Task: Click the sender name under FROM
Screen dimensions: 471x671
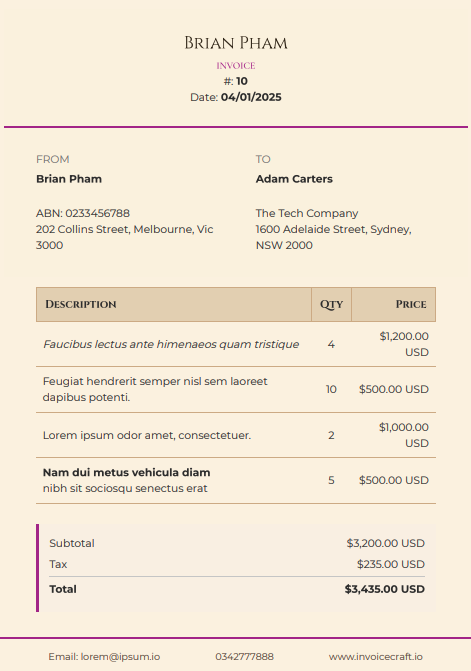Action: tap(69, 178)
